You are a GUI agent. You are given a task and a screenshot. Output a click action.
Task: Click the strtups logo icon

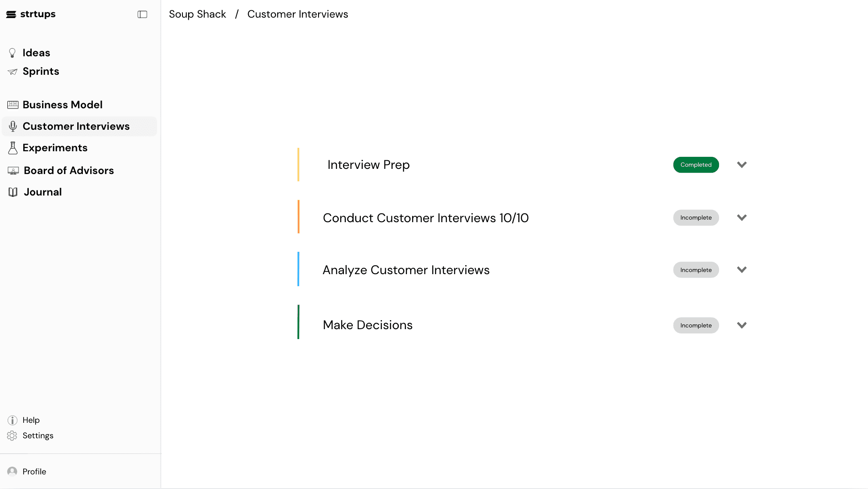click(11, 14)
